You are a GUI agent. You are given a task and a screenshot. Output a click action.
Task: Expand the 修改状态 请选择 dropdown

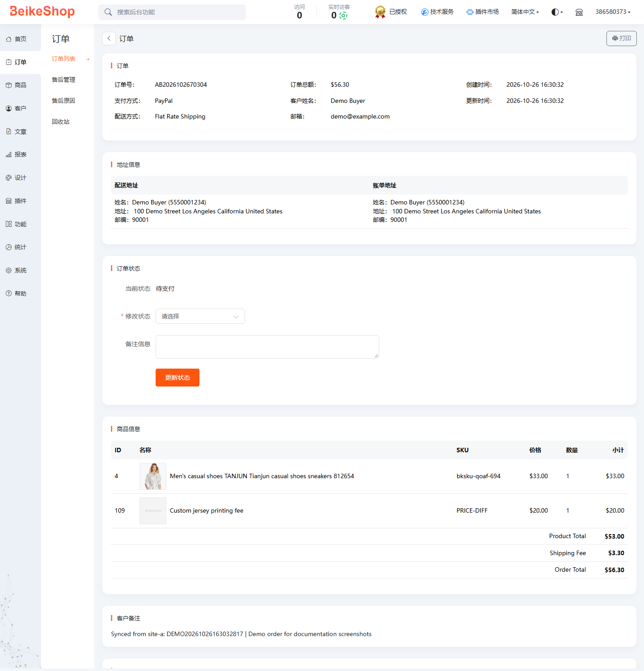click(x=200, y=316)
